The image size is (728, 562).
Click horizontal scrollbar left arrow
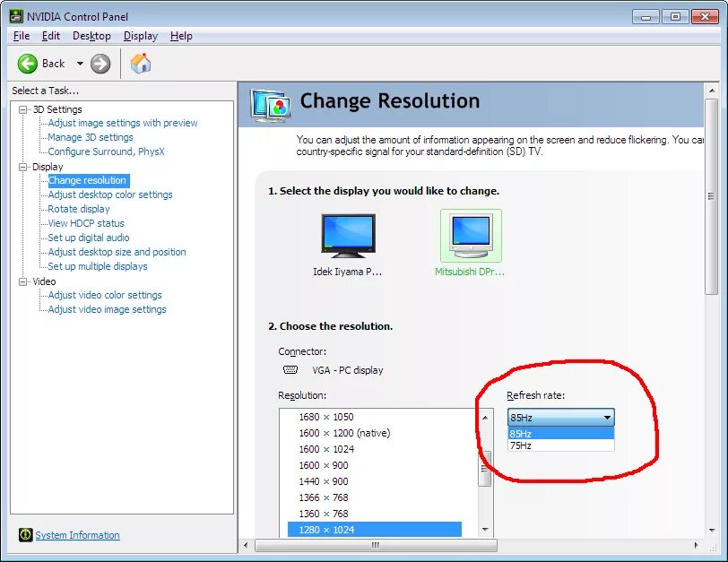(246, 545)
